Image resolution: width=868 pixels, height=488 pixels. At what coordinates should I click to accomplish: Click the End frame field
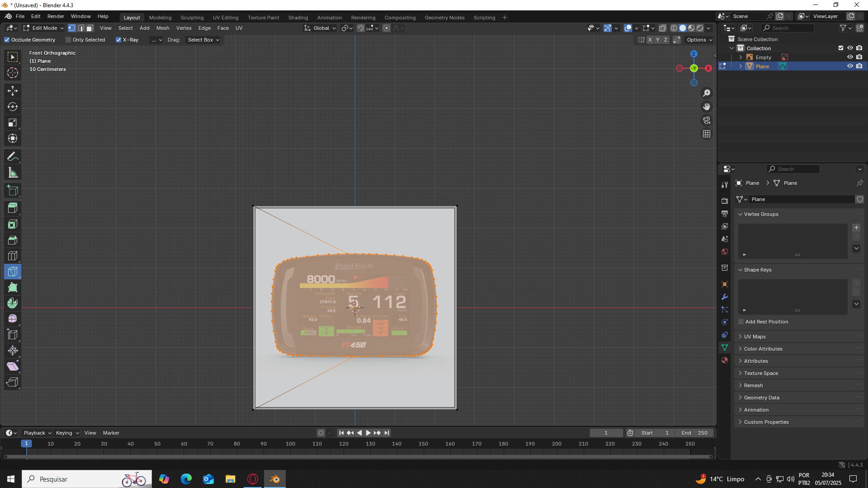tap(694, 433)
